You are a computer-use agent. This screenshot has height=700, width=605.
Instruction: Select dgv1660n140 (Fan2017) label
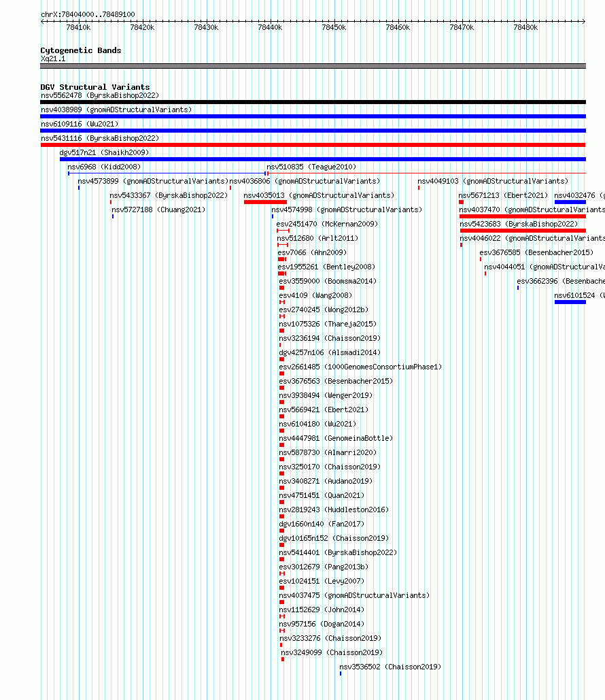pyautogui.click(x=322, y=524)
